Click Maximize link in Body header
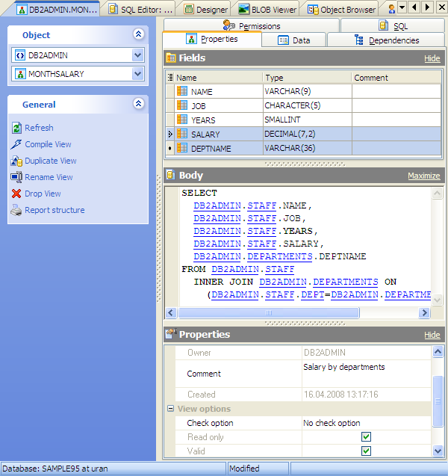 point(423,176)
